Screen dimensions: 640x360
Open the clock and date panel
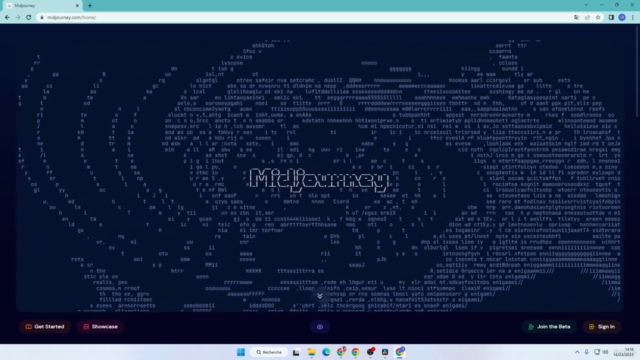[624, 352]
